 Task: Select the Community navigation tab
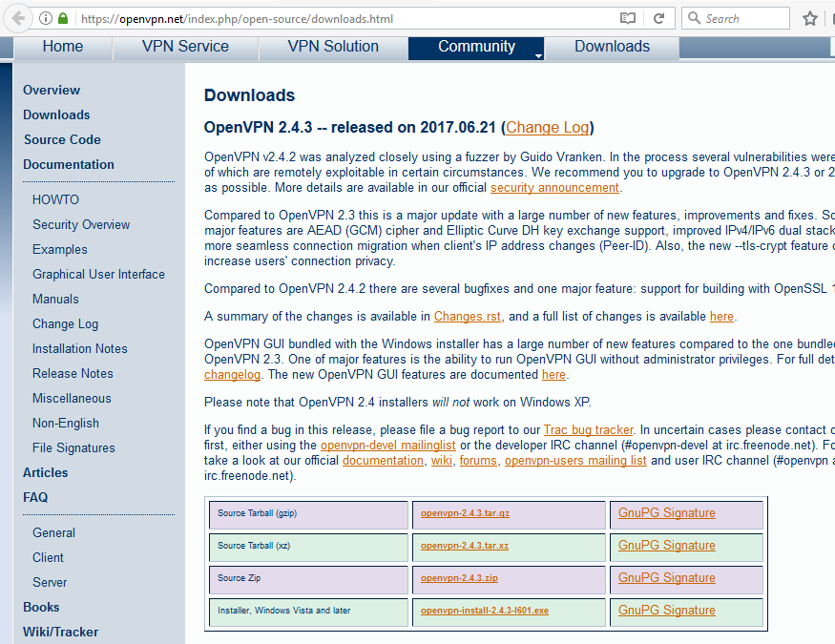[x=476, y=47]
